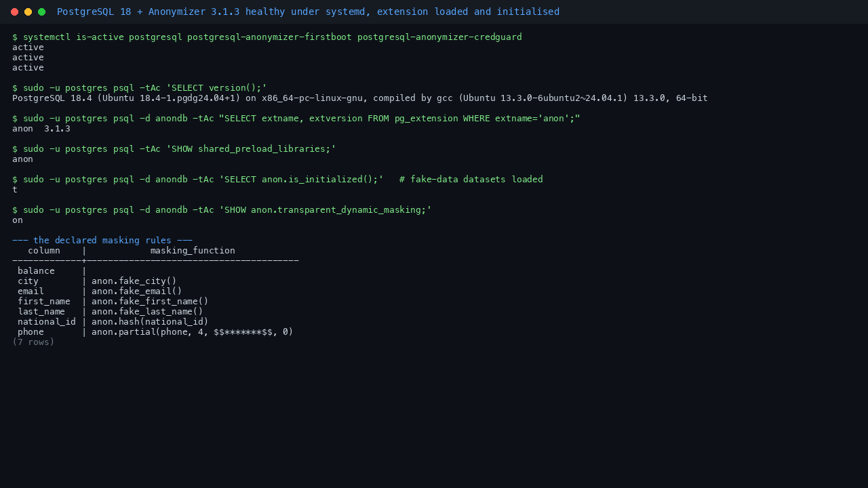Click the 'on' output value
Image resolution: width=868 pixels, height=488 pixels.
tap(18, 220)
